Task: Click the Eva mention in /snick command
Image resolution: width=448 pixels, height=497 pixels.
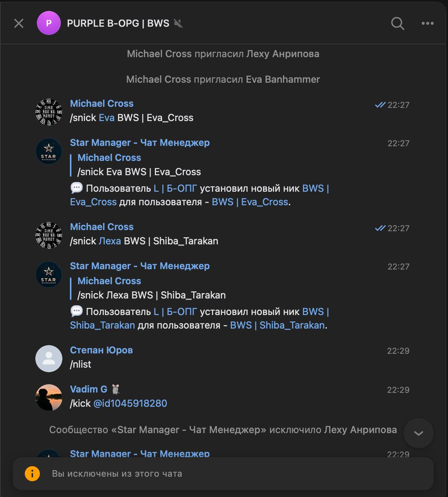Action: click(106, 118)
